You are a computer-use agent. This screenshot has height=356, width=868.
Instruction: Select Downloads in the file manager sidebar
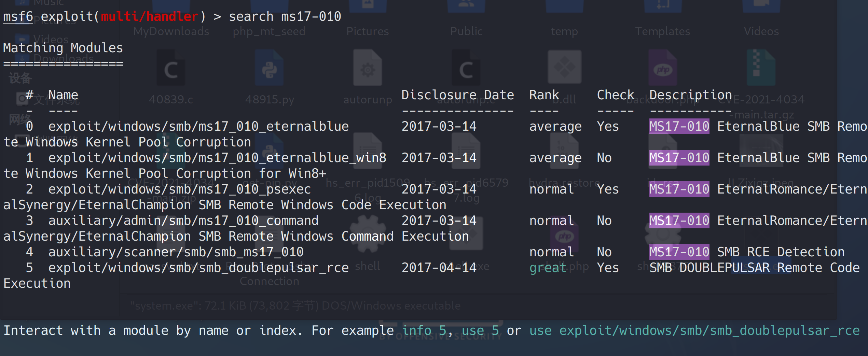[64, 59]
